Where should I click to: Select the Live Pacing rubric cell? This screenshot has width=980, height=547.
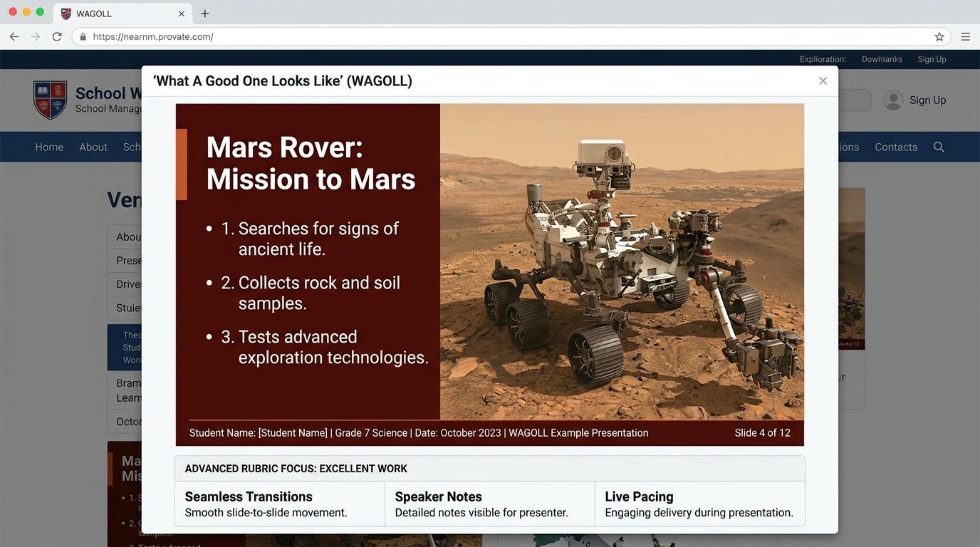pyautogui.click(x=699, y=504)
